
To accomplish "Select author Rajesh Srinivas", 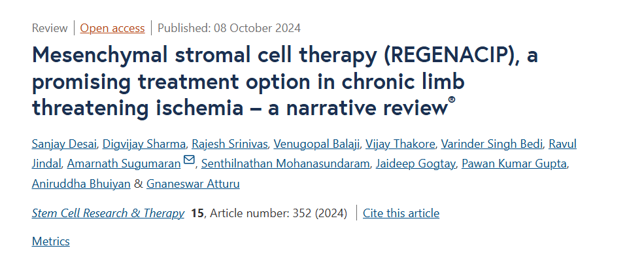I will pyautogui.click(x=230, y=144).
